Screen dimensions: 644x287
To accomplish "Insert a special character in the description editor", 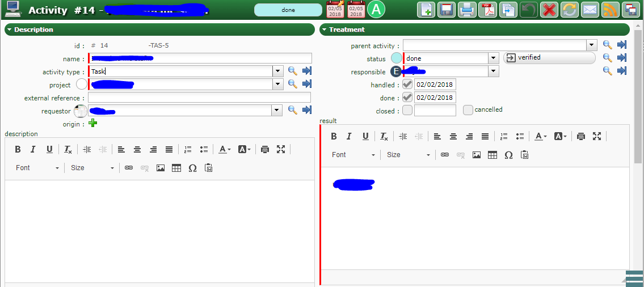I will (192, 168).
